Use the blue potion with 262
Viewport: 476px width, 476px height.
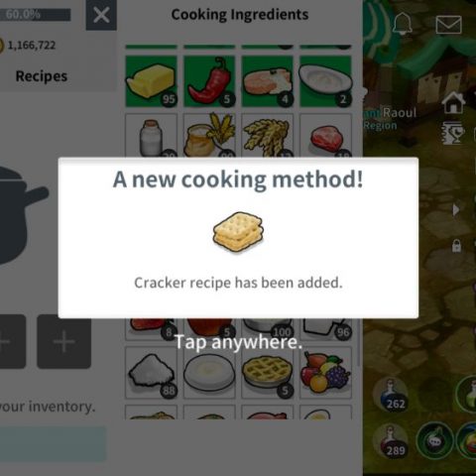pos(391,395)
